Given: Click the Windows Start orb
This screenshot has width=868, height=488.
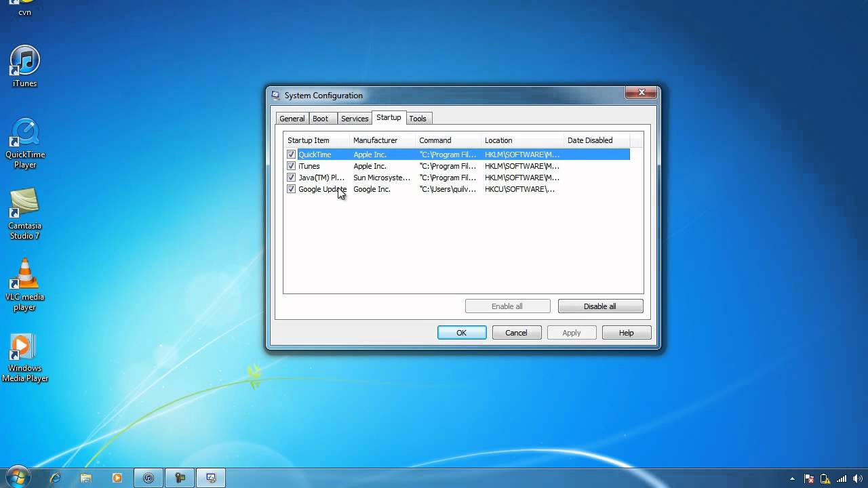Looking at the screenshot, I should coord(17,477).
